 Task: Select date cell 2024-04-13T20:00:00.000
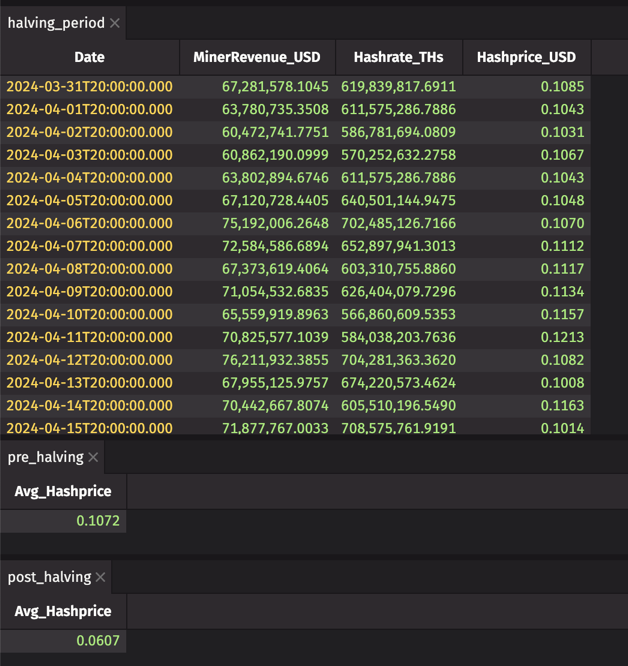click(x=90, y=383)
